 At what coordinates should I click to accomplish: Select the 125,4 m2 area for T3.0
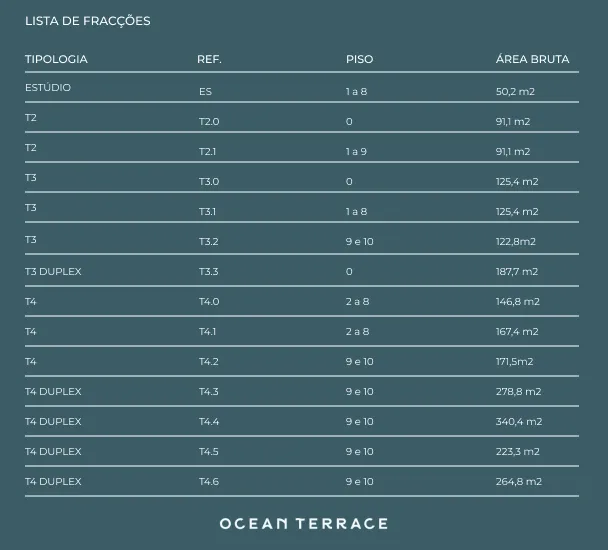click(x=517, y=182)
